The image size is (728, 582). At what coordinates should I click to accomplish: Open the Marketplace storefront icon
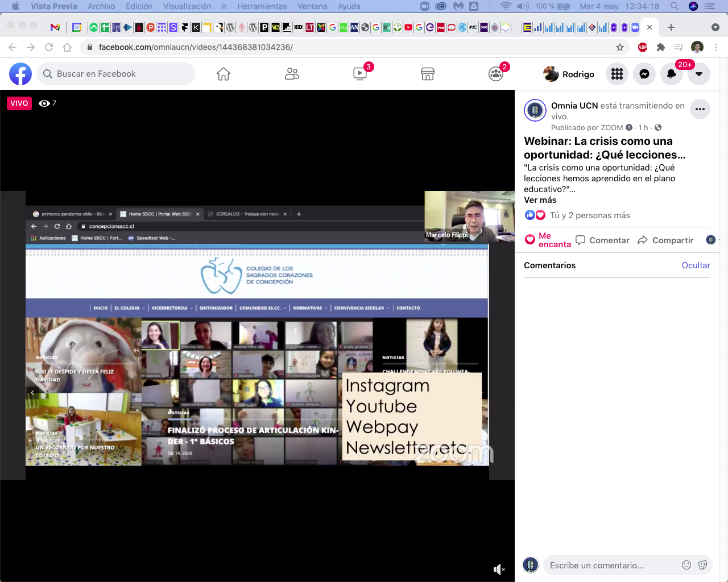(428, 74)
